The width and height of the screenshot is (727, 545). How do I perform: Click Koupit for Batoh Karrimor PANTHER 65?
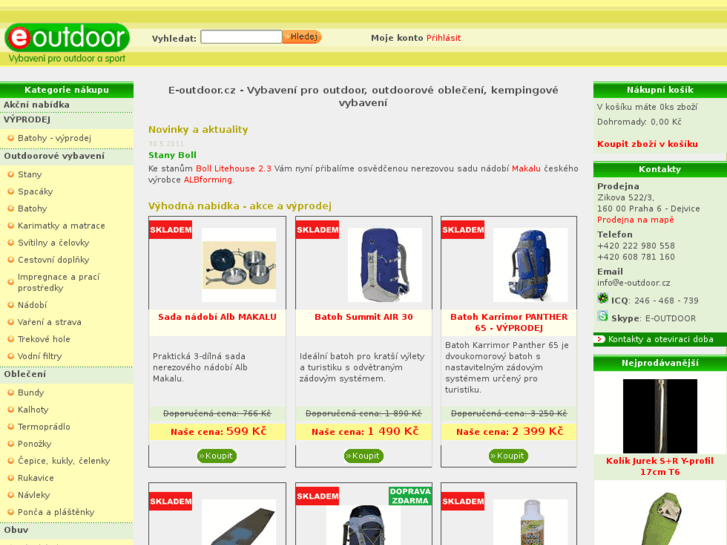pyautogui.click(x=508, y=456)
